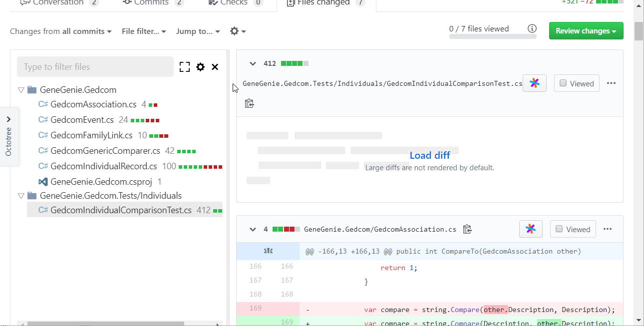The width and height of the screenshot is (644, 326).
Task: Click the filter files input field
Action: tap(95, 67)
